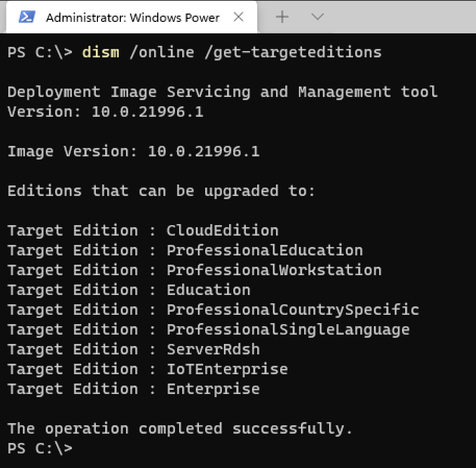The width and height of the screenshot is (476, 468).
Task: Click the PowerShell icon in the tab
Action: tap(27, 17)
